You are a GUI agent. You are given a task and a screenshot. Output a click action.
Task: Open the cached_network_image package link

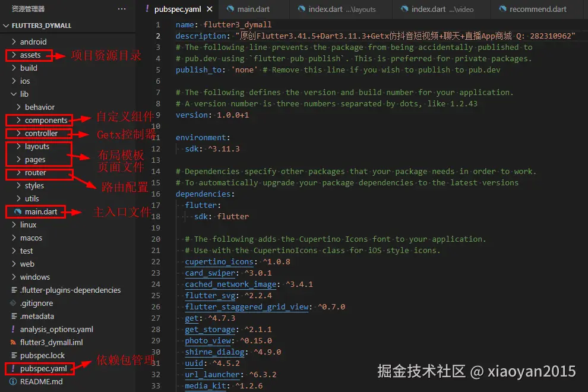click(x=230, y=284)
